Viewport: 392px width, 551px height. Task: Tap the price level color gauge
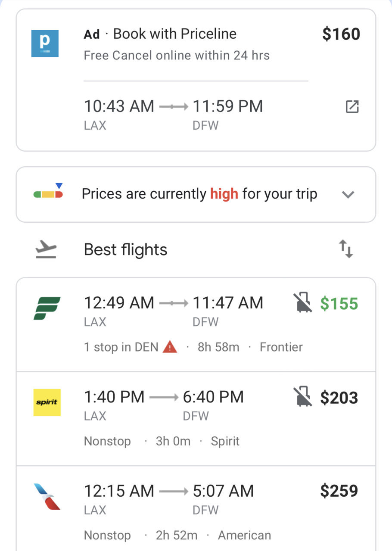tap(48, 191)
